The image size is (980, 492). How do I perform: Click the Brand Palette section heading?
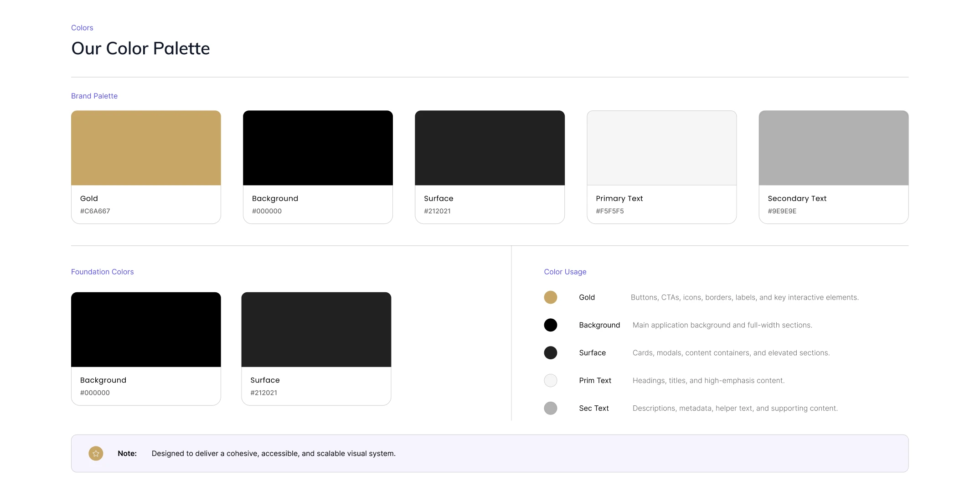(94, 96)
